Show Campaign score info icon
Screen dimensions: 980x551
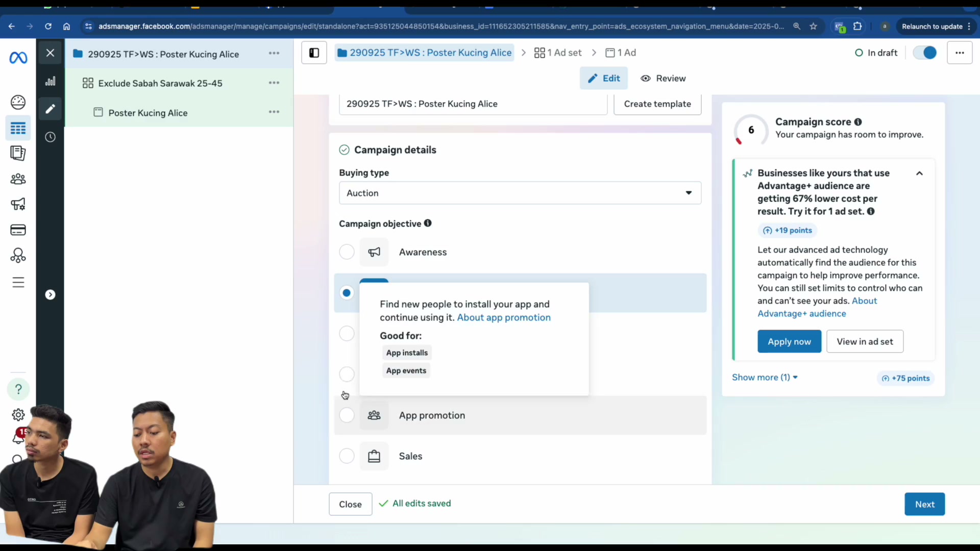pos(858,122)
